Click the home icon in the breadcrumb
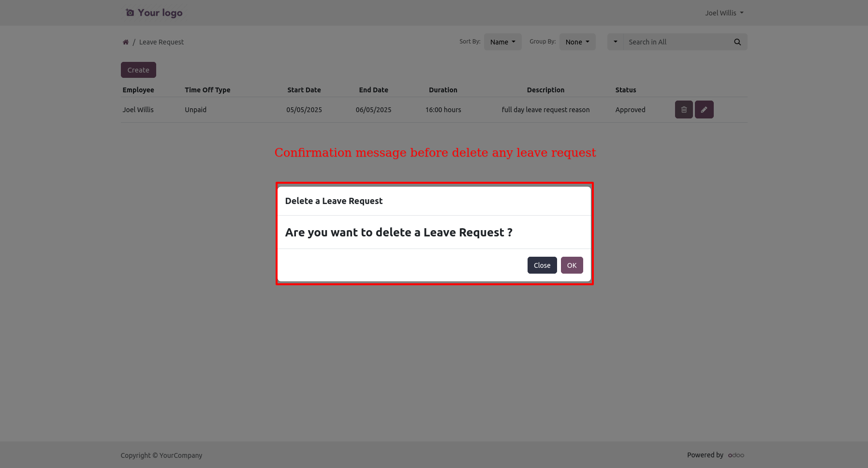868x468 pixels. [x=126, y=42]
